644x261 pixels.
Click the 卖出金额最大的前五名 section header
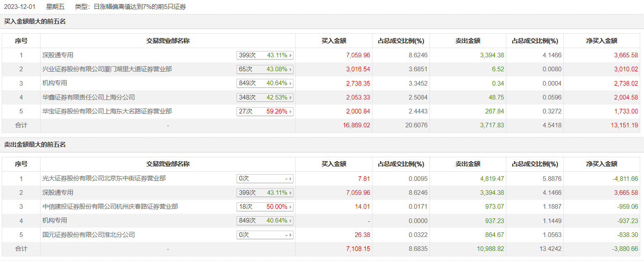(x=35, y=145)
